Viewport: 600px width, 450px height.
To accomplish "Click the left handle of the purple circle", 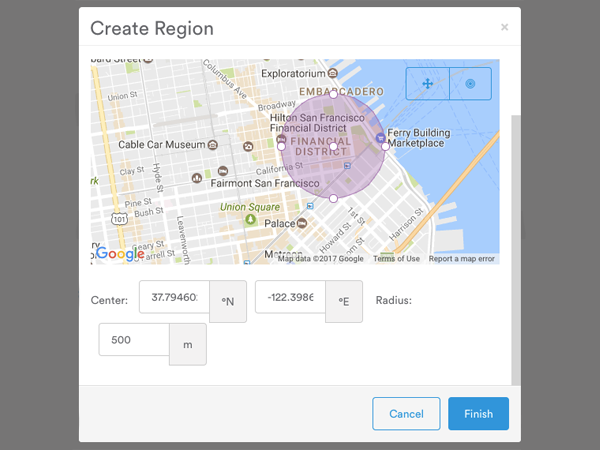I will (x=281, y=146).
